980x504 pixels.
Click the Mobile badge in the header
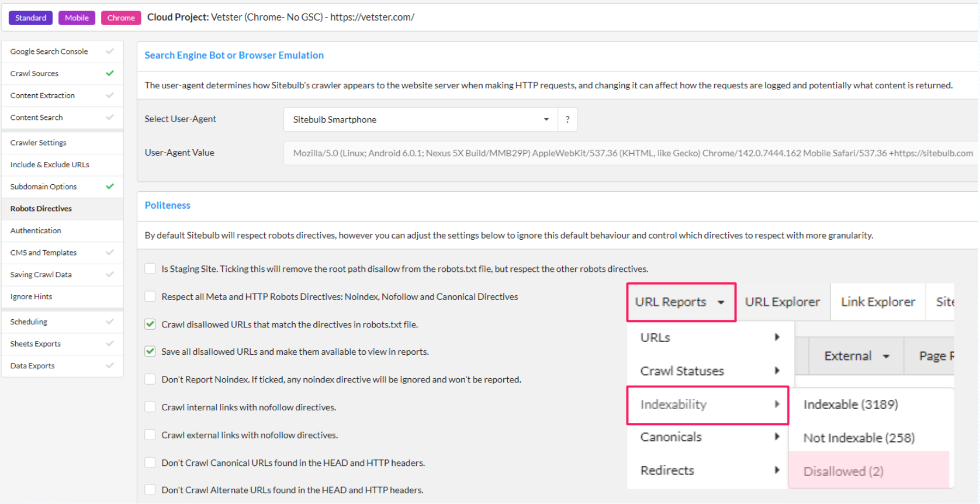pyautogui.click(x=76, y=17)
